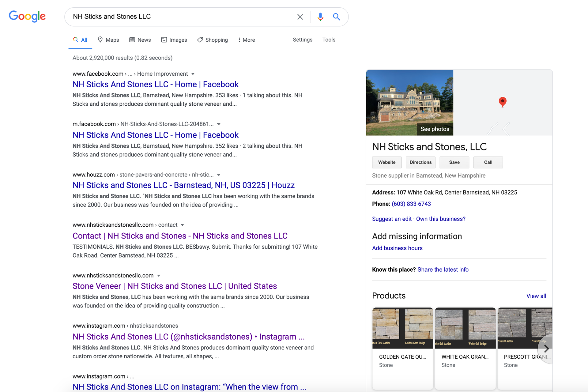Open the @nhsticksandstones Instagram result

pyautogui.click(x=189, y=337)
